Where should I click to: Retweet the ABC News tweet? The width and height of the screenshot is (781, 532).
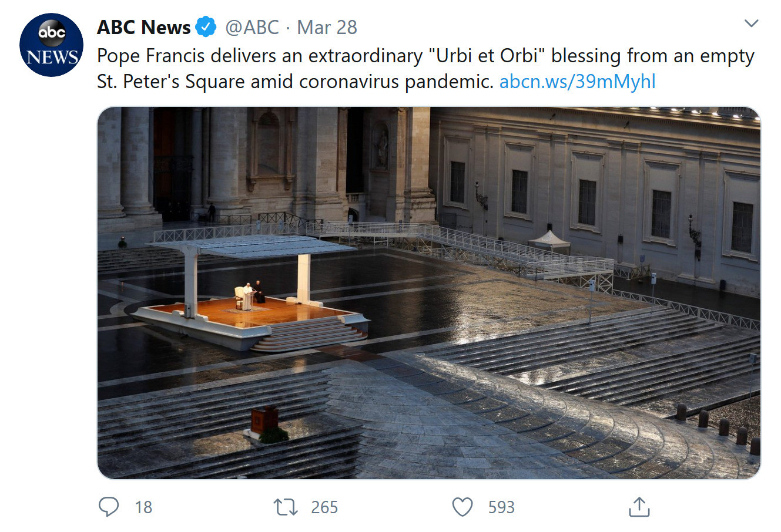(286, 507)
